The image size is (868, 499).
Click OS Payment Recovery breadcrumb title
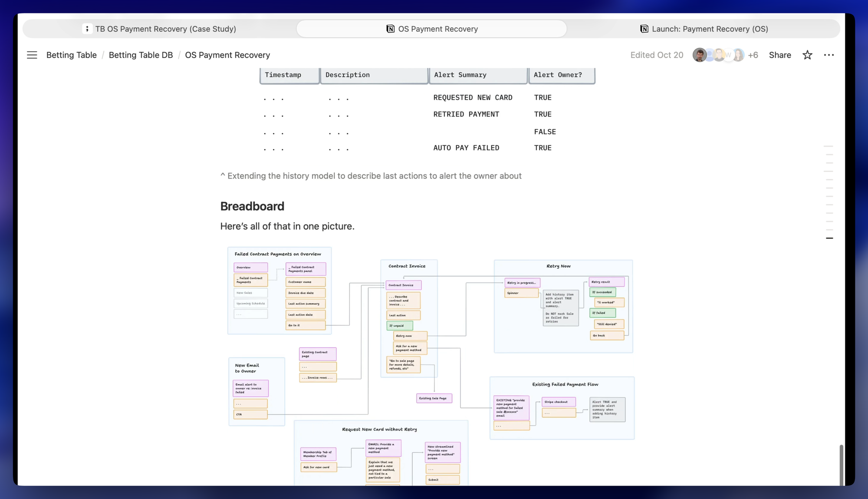227,55
